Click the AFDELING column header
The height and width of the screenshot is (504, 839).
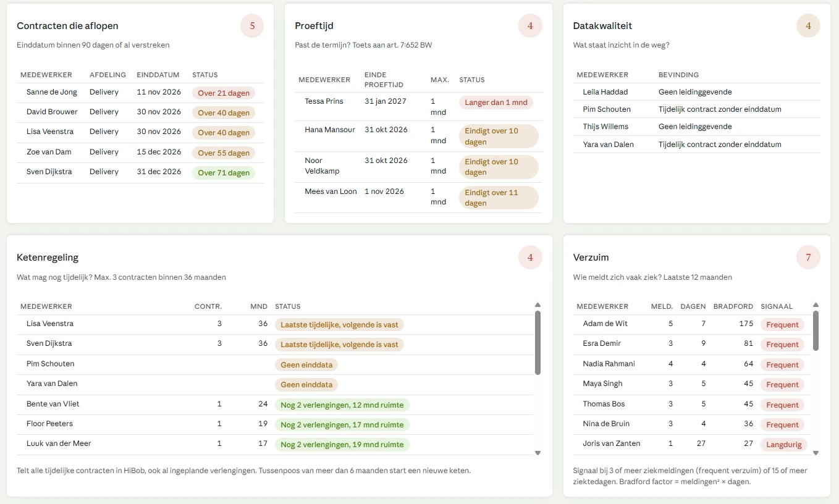pyautogui.click(x=108, y=75)
